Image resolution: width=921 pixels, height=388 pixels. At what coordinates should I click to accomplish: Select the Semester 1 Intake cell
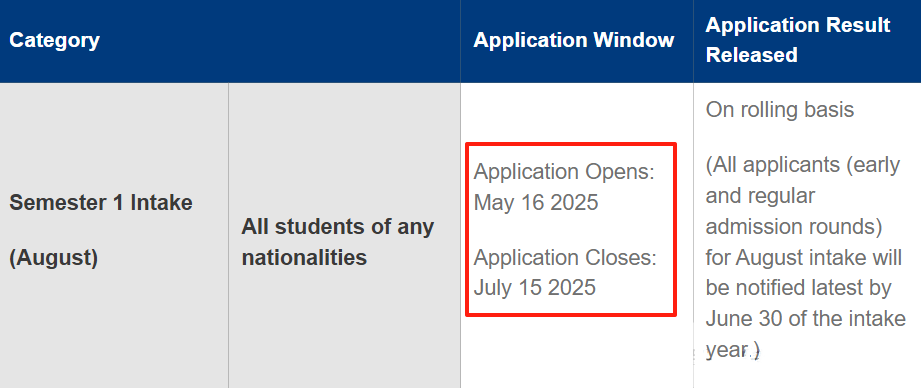pyautogui.click(x=101, y=203)
